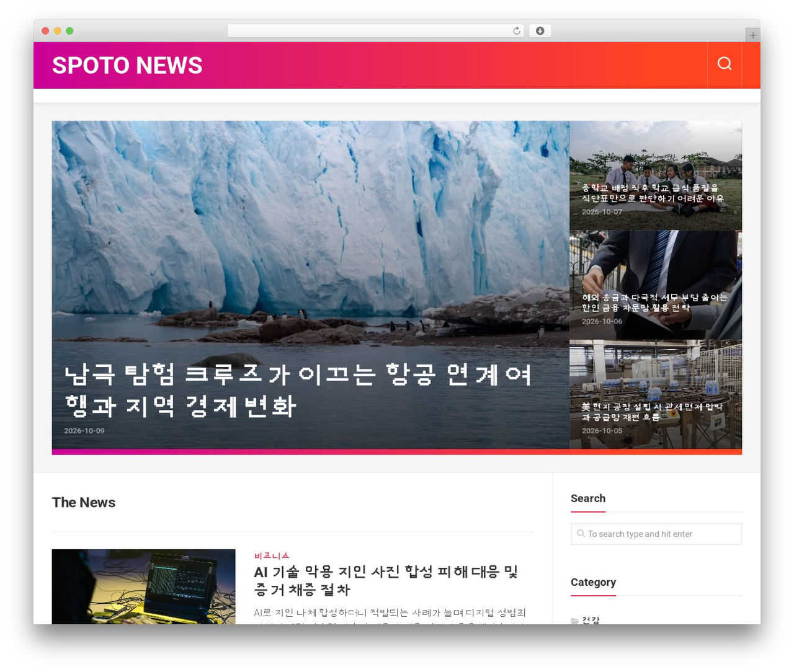
Task: Click the 2026-10-07 date text
Action: pos(602,212)
